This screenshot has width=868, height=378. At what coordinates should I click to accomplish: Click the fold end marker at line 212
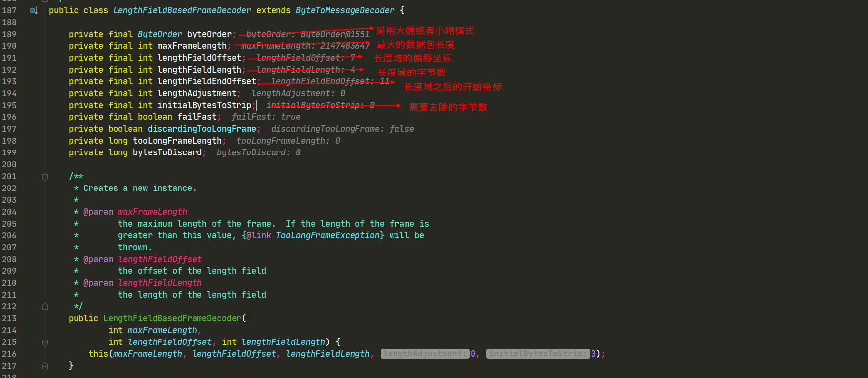45,307
